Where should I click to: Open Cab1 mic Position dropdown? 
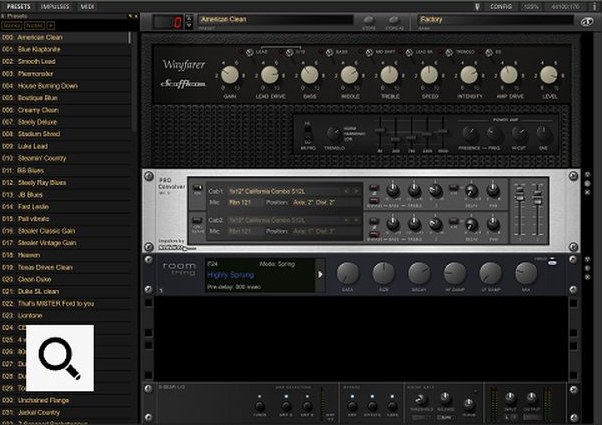[325, 202]
